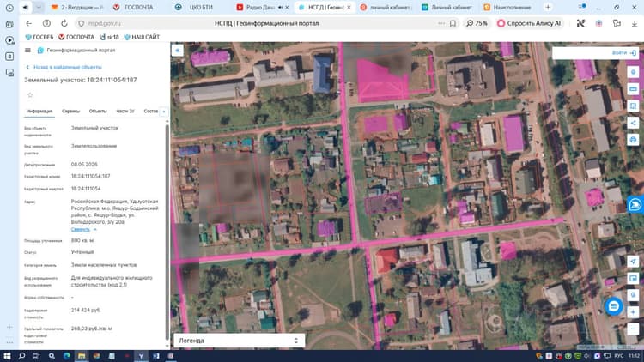
Task: Click the my-location arrow icon on the map
Action: 633,262
